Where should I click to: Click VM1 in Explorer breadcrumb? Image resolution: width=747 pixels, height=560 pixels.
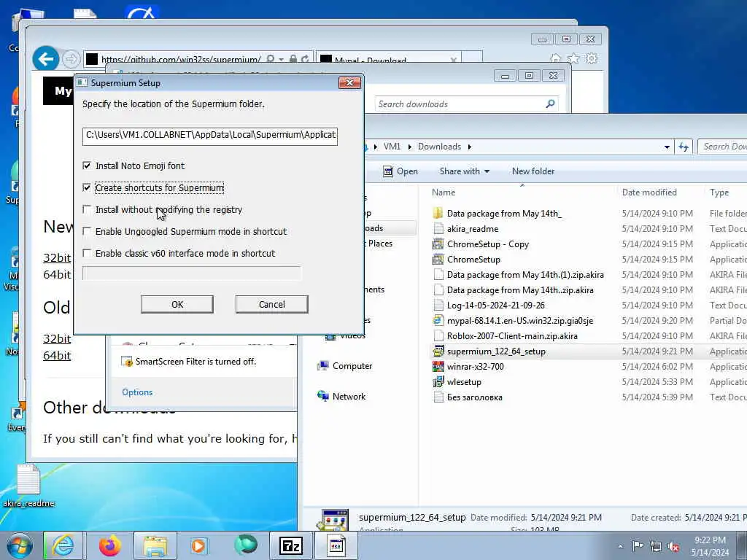click(x=392, y=147)
